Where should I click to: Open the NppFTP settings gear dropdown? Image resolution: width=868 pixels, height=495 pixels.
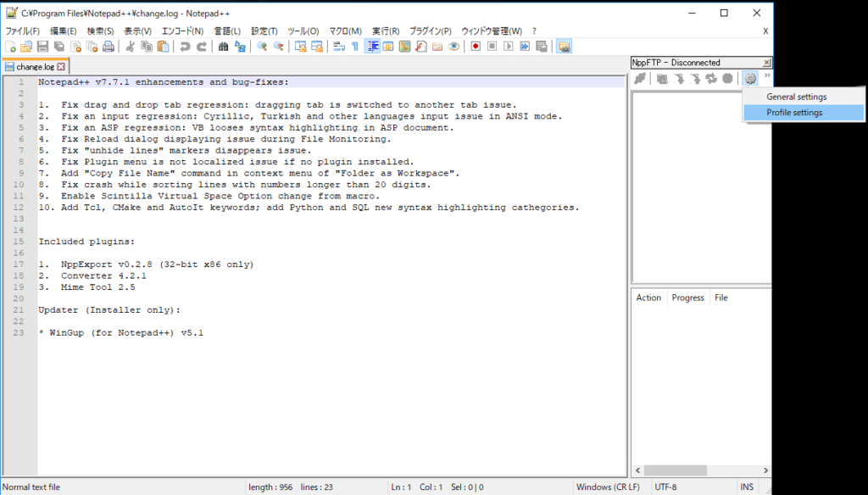tap(750, 79)
